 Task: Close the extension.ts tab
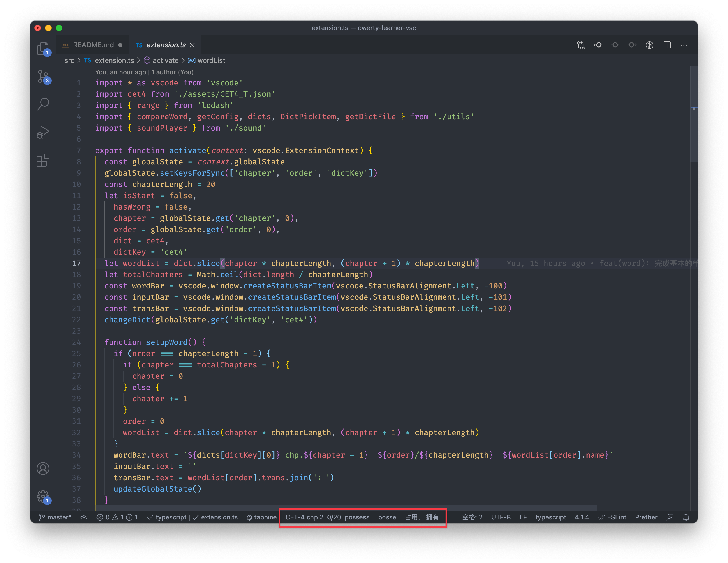(x=192, y=45)
